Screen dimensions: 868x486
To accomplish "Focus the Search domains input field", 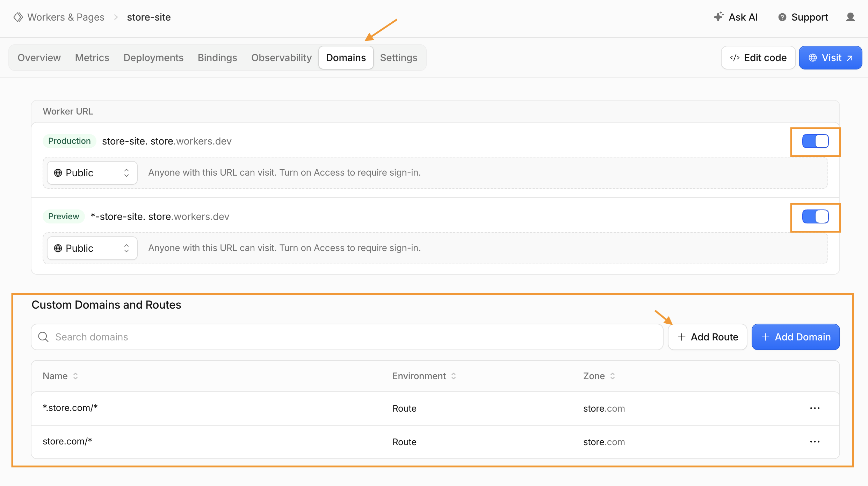I will [x=347, y=337].
